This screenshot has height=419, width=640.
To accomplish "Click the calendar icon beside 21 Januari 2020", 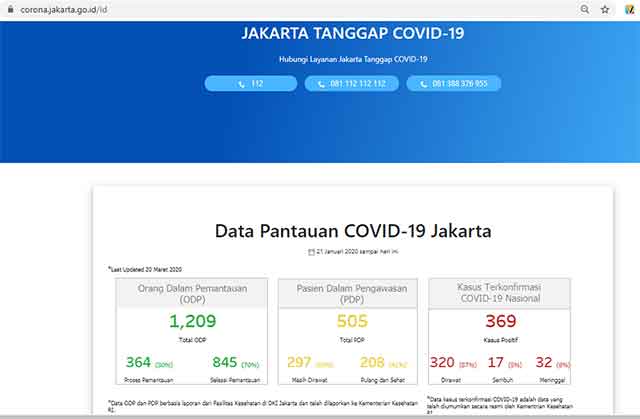I will pos(311,252).
